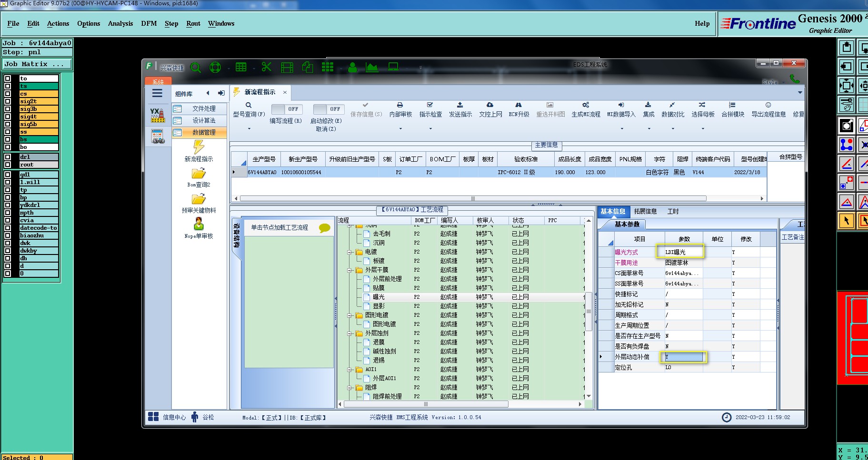The height and width of the screenshot is (460, 868).
Task: Open dropdown arrow under 型号查询(F)
Action: tap(249, 128)
